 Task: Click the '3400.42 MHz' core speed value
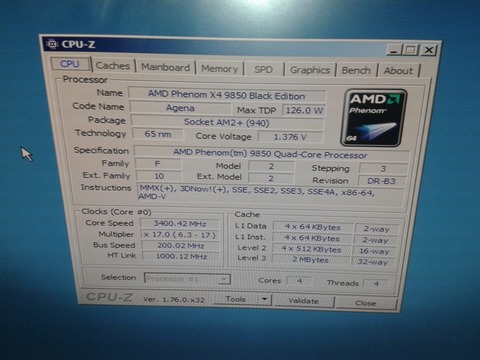tap(180, 224)
